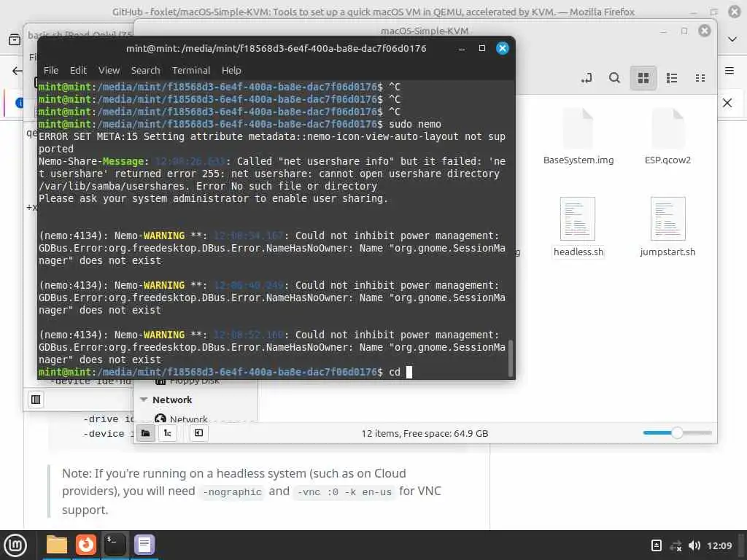Open the calendar from the 12:09 clock

point(719,545)
